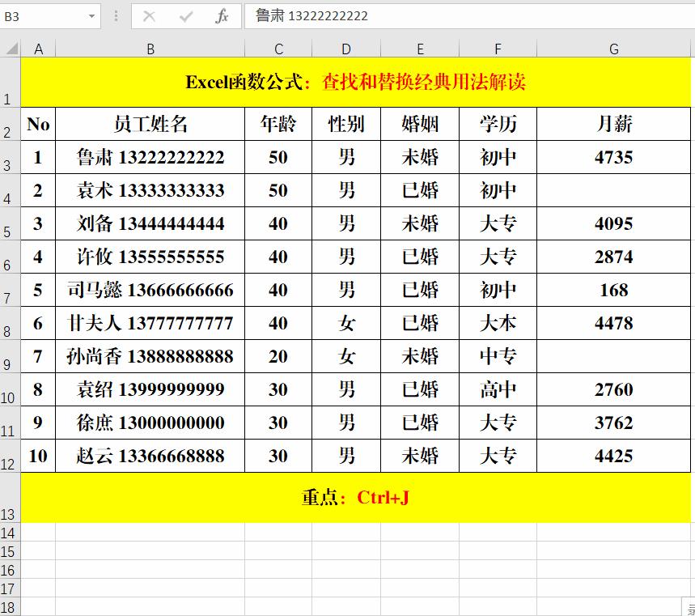Viewport: 695px width, 616px height.
Task: Click the 员工姓名 header cell
Action: click(150, 124)
